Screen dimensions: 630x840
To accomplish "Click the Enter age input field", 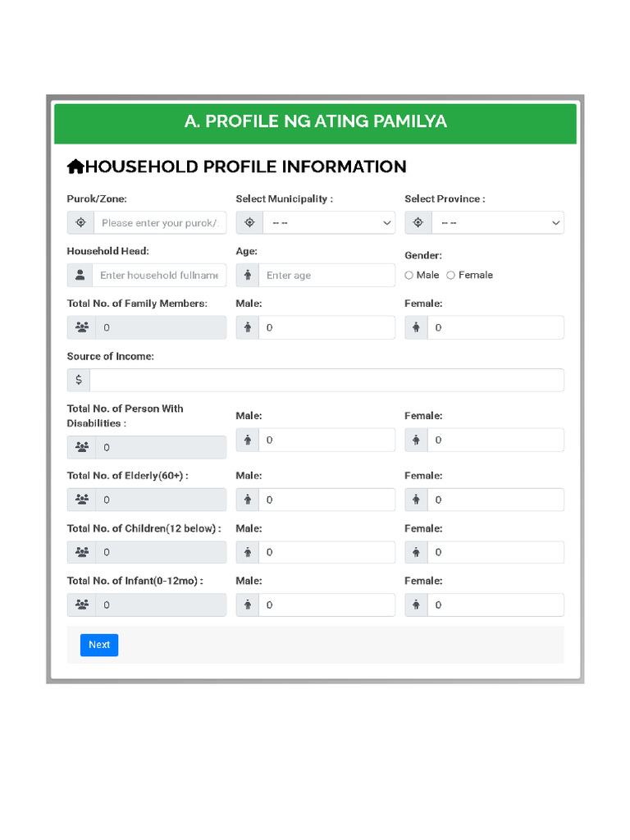I will point(326,275).
